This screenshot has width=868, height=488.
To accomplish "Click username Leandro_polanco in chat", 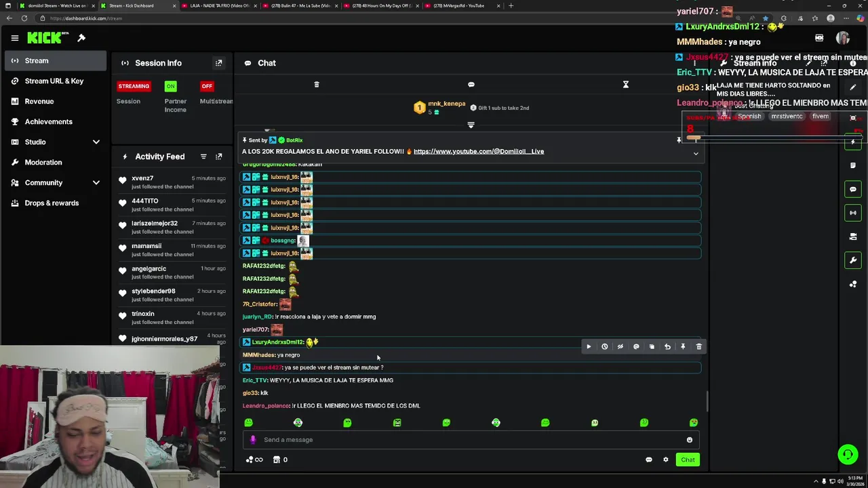I will (x=267, y=405).
